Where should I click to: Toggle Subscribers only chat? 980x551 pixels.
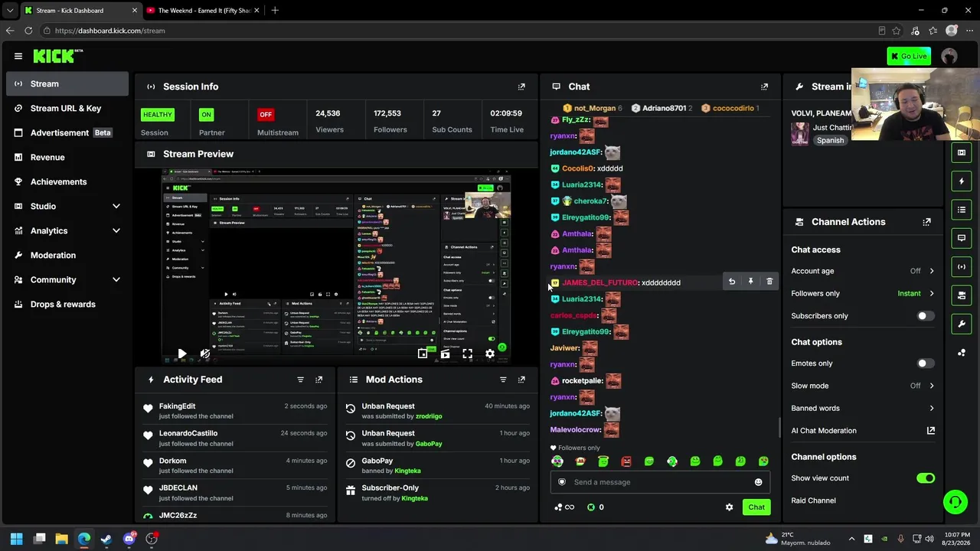926,316
